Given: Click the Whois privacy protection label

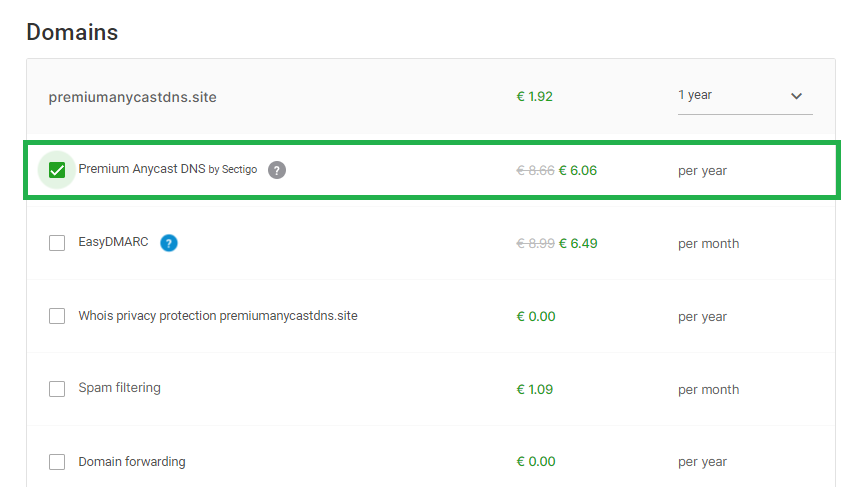Looking at the screenshot, I should (x=218, y=316).
